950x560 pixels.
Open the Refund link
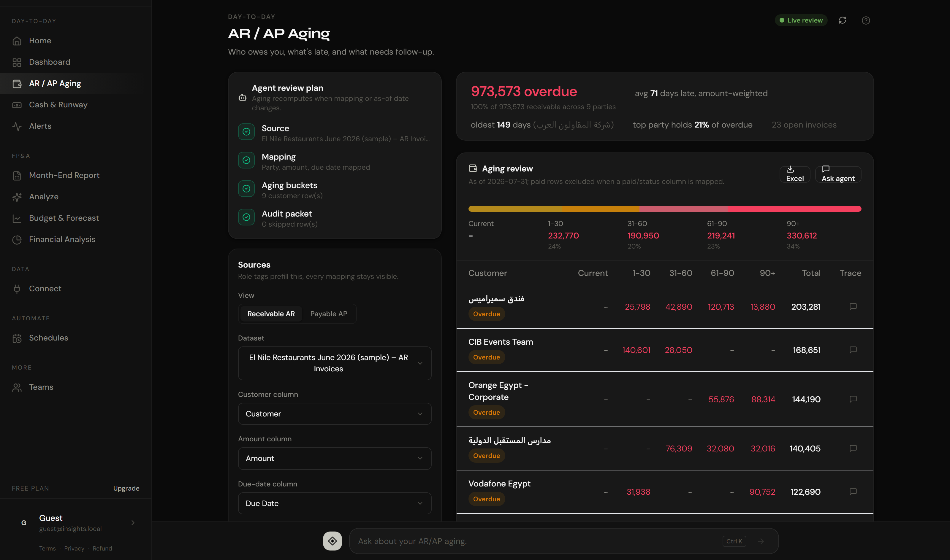tap(102, 548)
